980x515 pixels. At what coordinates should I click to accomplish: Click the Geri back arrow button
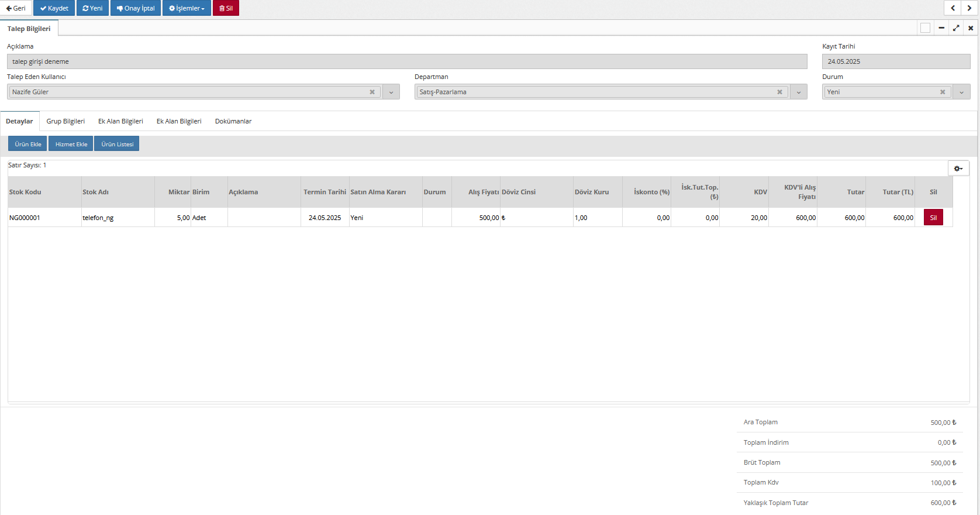point(16,8)
